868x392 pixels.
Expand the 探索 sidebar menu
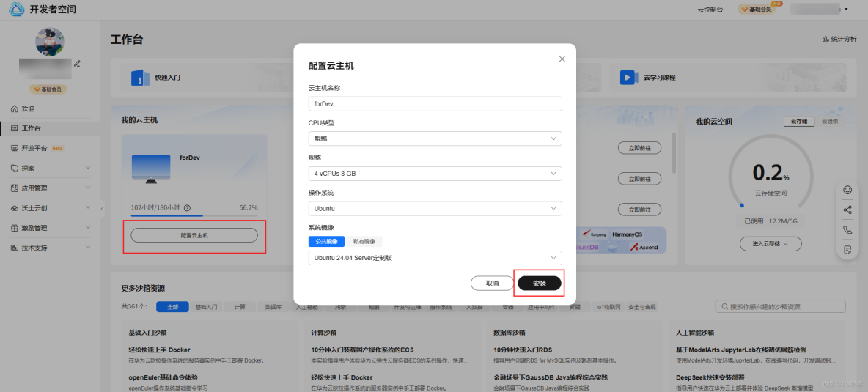pyautogui.click(x=50, y=168)
